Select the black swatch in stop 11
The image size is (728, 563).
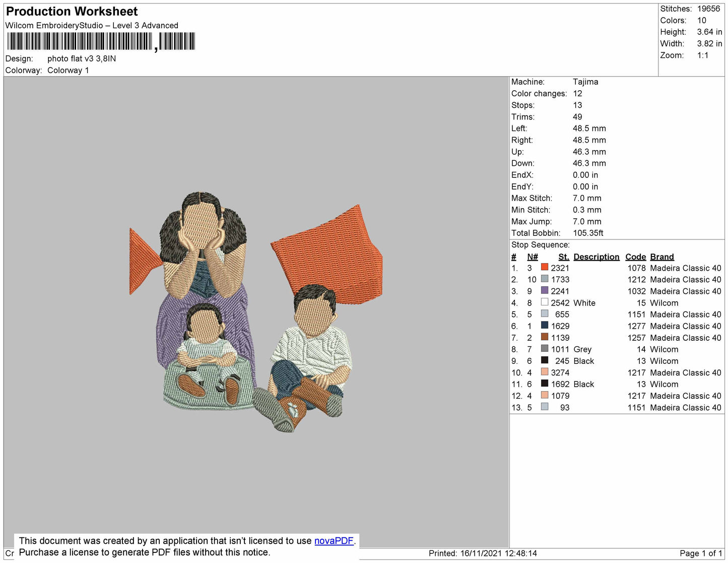click(544, 383)
